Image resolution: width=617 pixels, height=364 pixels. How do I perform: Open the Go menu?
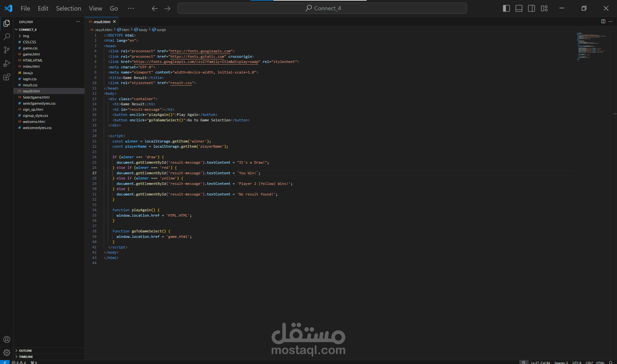[114, 8]
